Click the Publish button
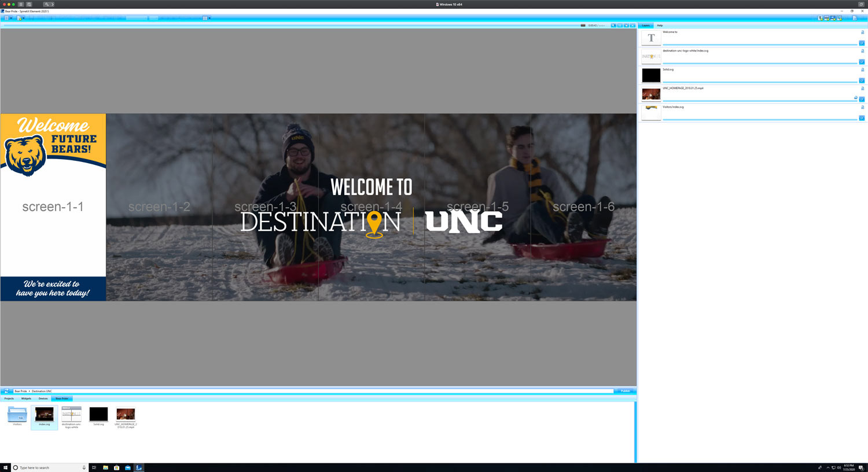Image resolution: width=868 pixels, height=472 pixels. (625, 391)
